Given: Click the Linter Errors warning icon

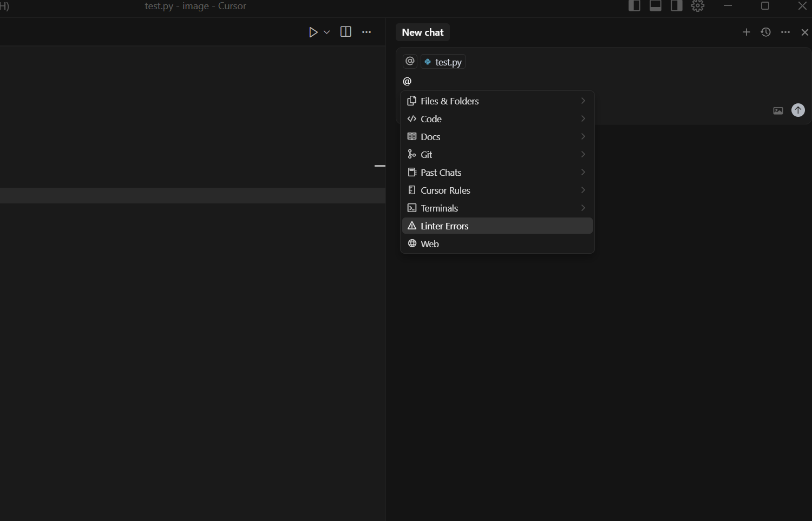Looking at the screenshot, I should pyautogui.click(x=412, y=226).
